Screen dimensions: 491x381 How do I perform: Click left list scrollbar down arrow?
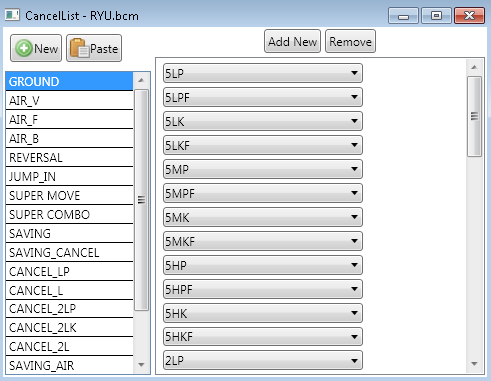(141, 365)
